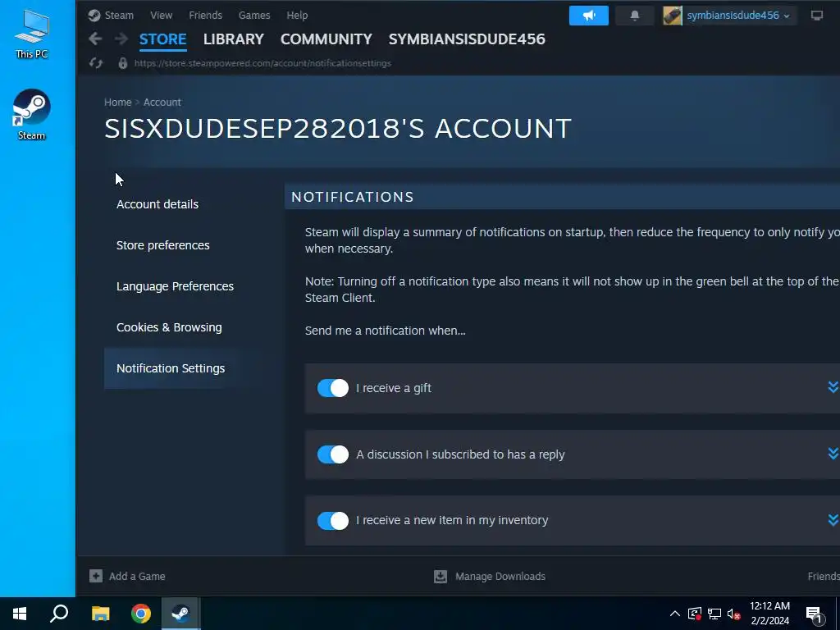Click the padlock icon beside the URL

pos(123,63)
